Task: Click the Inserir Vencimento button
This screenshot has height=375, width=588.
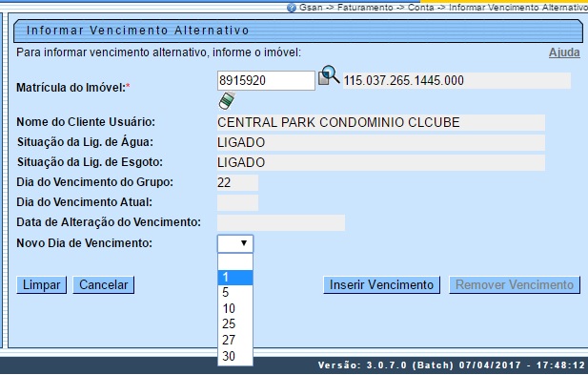Action: pos(382,285)
